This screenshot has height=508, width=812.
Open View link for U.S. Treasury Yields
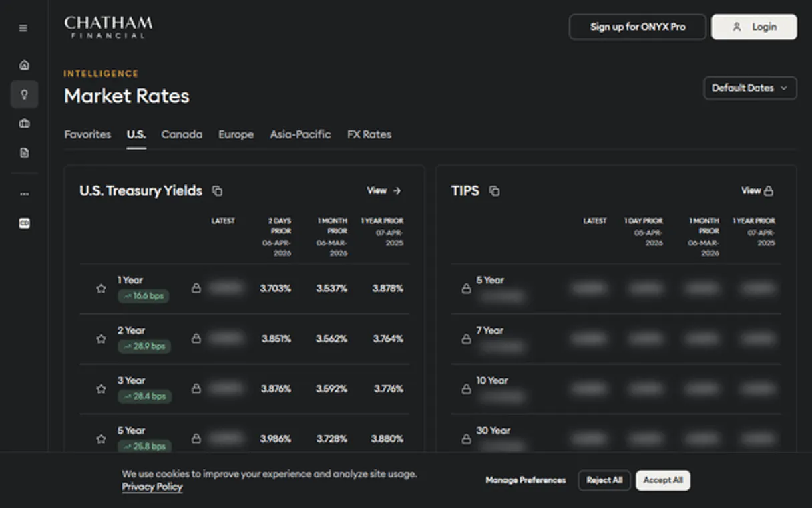click(x=384, y=190)
